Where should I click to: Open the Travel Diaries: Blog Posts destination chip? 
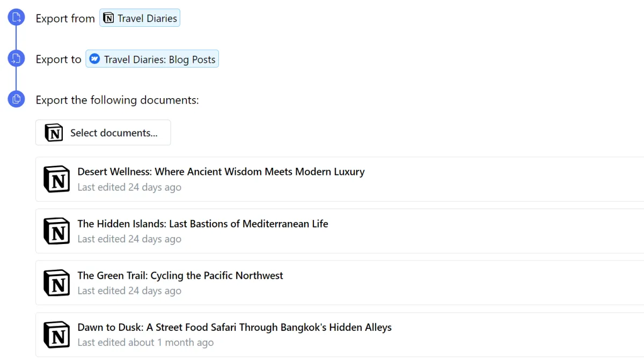[152, 59]
